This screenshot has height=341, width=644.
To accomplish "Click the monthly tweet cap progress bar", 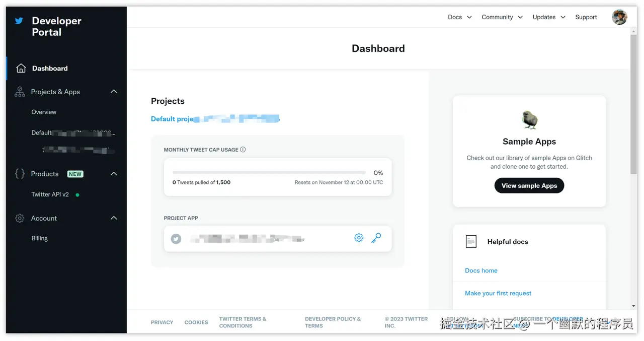I will tap(269, 173).
